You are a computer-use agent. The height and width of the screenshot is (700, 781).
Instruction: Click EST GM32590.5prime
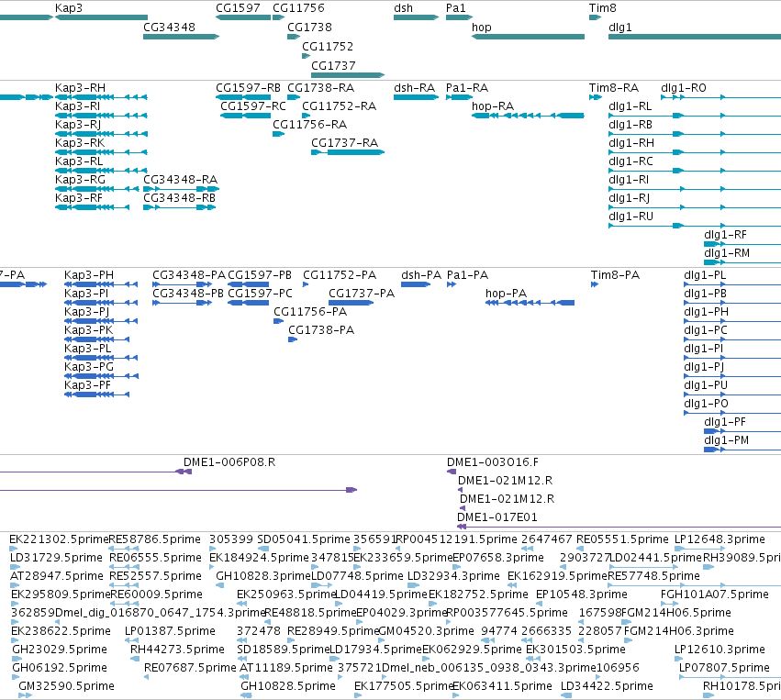tap(26, 695)
